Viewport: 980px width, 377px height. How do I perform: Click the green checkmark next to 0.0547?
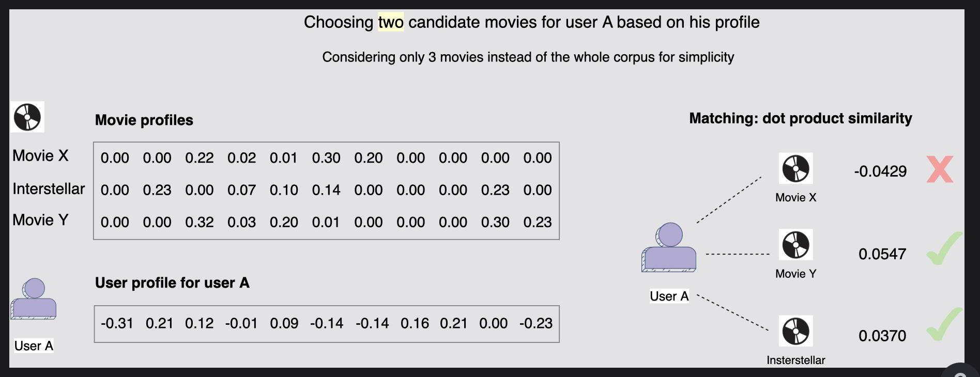pos(943,249)
